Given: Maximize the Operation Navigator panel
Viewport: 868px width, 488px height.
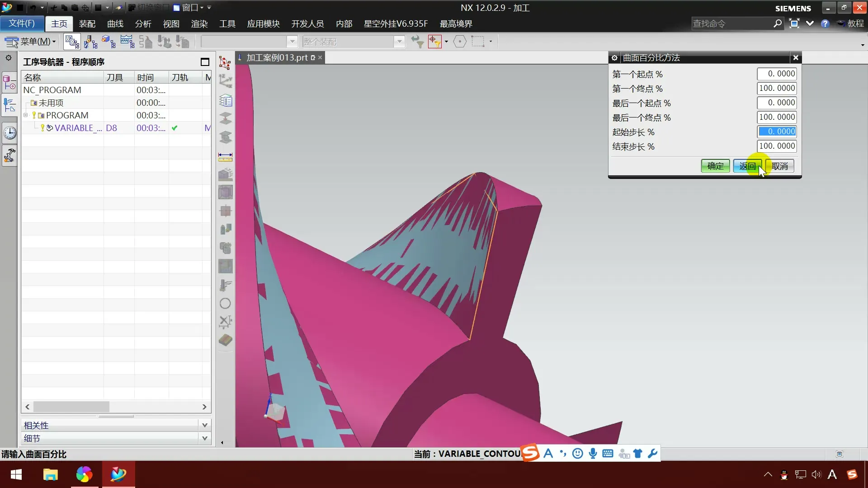Looking at the screenshot, I should (x=205, y=62).
